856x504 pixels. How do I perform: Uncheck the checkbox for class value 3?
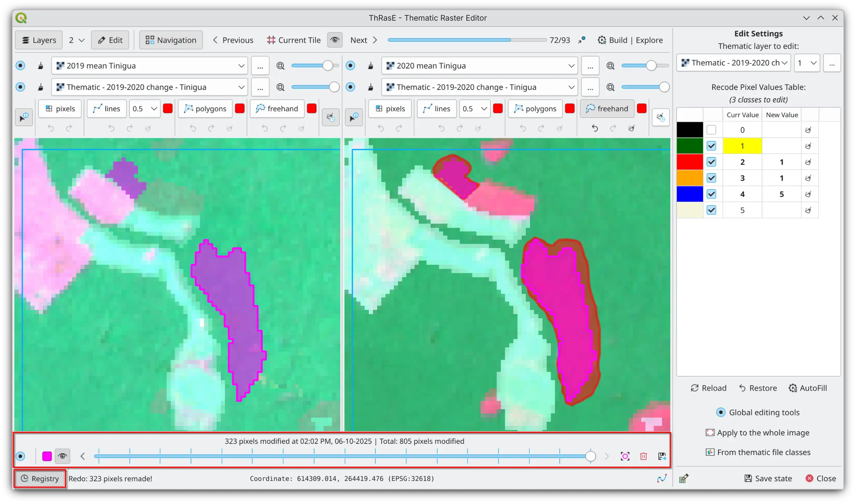point(711,178)
